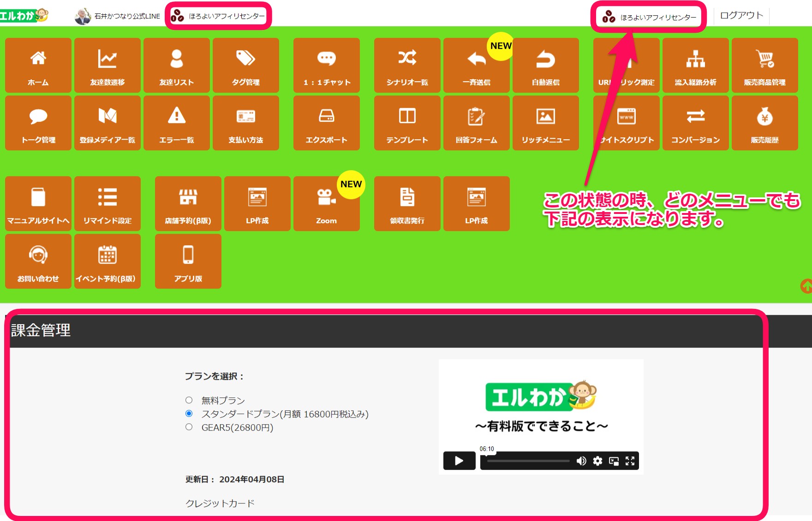Open the URLクリック測定 tile
Image resolution: width=812 pixels, height=521 pixels.
(x=627, y=65)
